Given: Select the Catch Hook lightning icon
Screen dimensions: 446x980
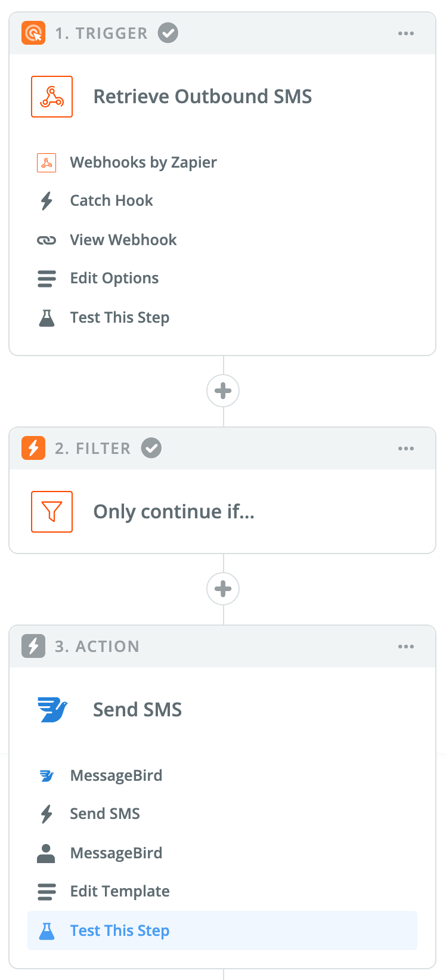Looking at the screenshot, I should click(x=47, y=200).
